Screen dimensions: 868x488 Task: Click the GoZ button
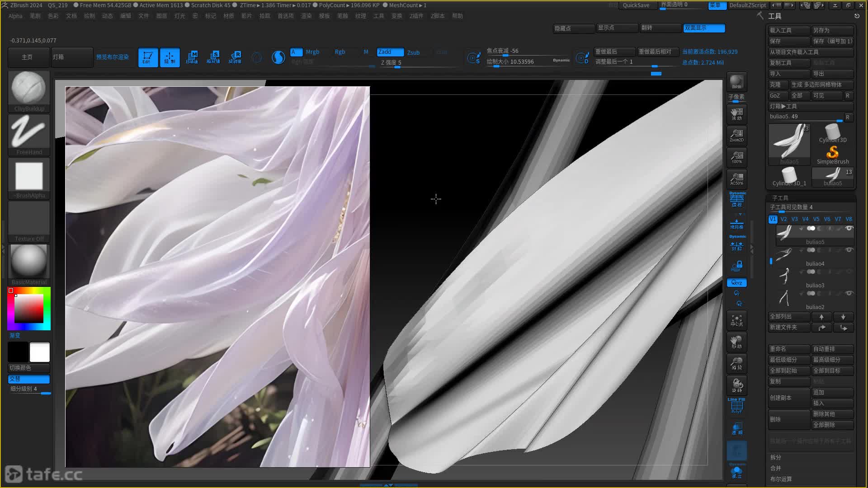[778, 95]
